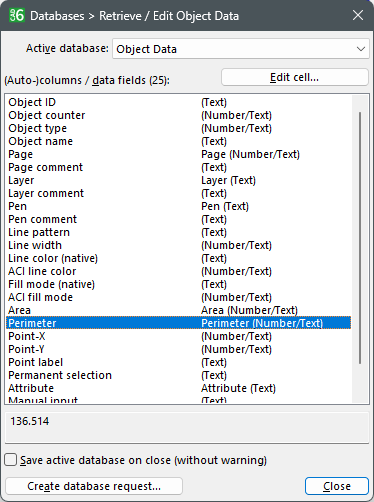Select the Attribute data field

(x=179, y=388)
